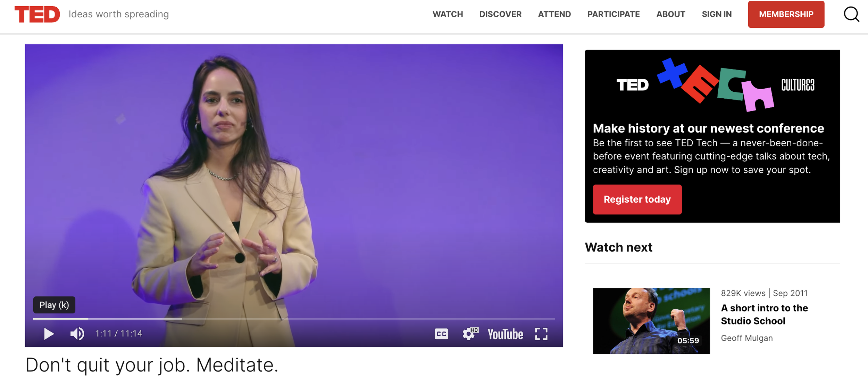This screenshot has width=868, height=376.
Task: Seek along the video progress bar
Action: [x=294, y=319]
